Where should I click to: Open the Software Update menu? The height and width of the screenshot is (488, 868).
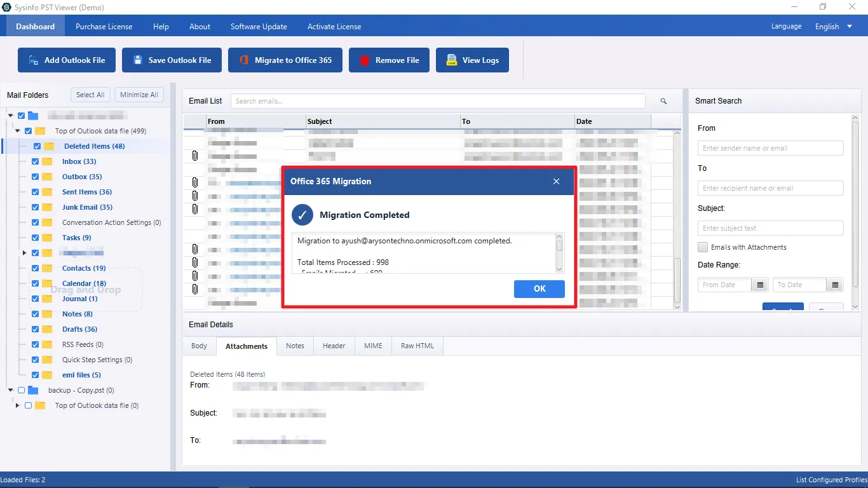click(259, 27)
